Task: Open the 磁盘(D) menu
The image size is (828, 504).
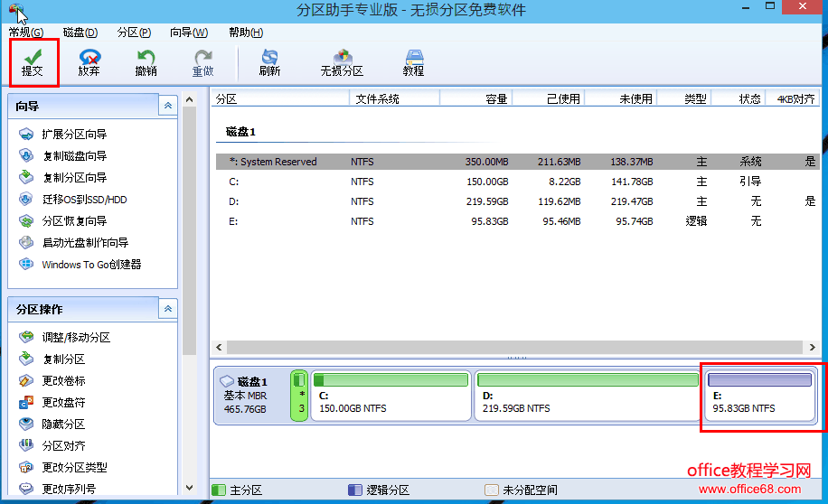Action: 80,33
